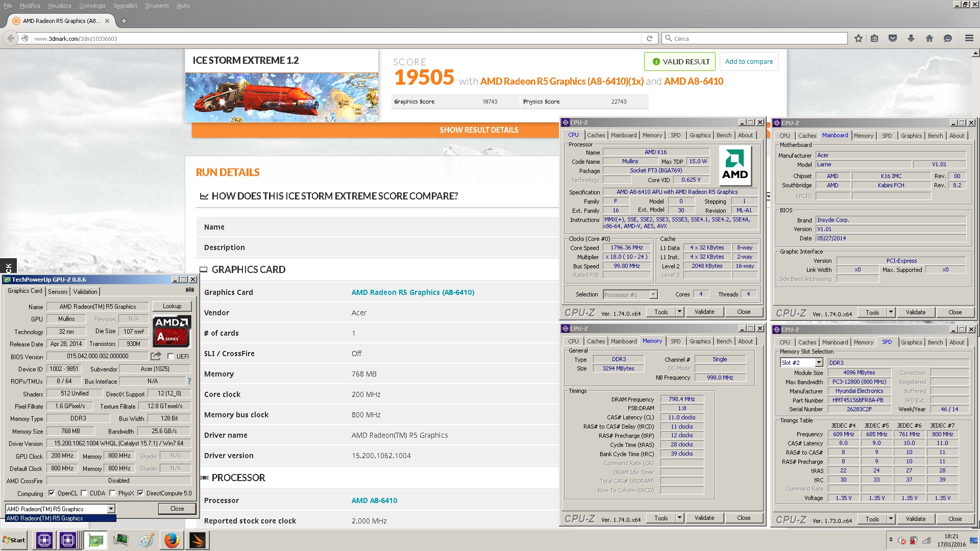Open the Caches tab in CPU-Z CPU window
The image size is (980, 551).
pyautogui.click(x=596, y=135)
